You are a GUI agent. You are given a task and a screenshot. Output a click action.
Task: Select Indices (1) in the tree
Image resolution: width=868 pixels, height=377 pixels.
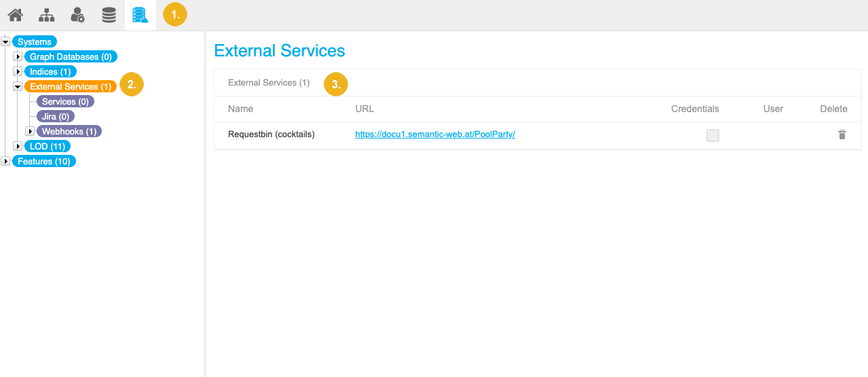(51, 72)
